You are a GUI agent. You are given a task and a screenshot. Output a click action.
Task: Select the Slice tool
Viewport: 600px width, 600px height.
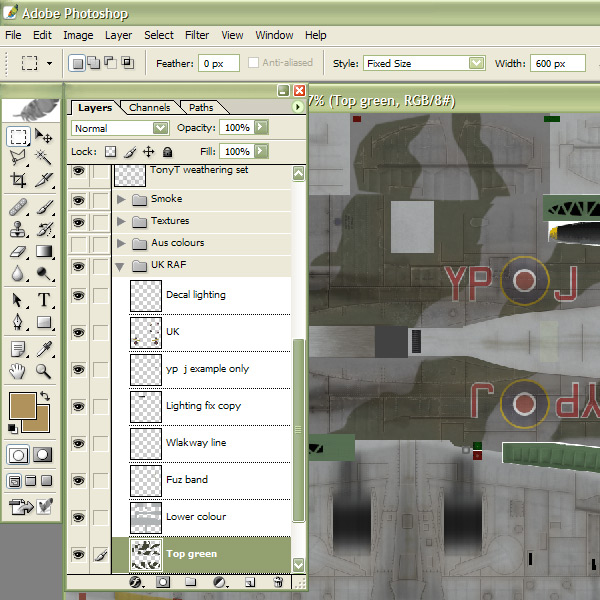tap(43, 179)
